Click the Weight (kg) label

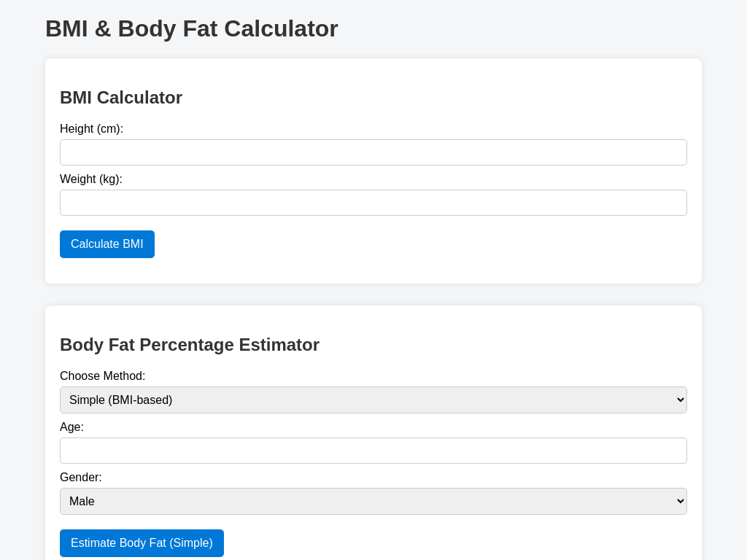(x=90, y=179)
